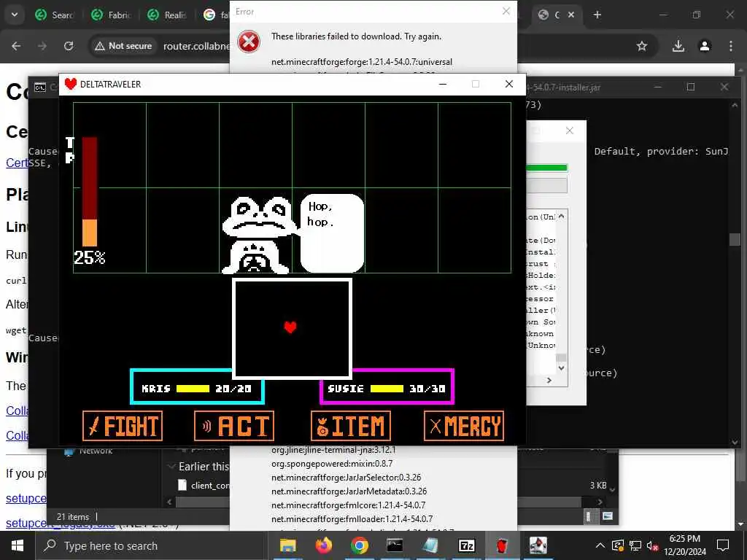The height and width of the screenshot is (560, 747).
Task: Click the Not secure site info chip
Action: (123, 46)
